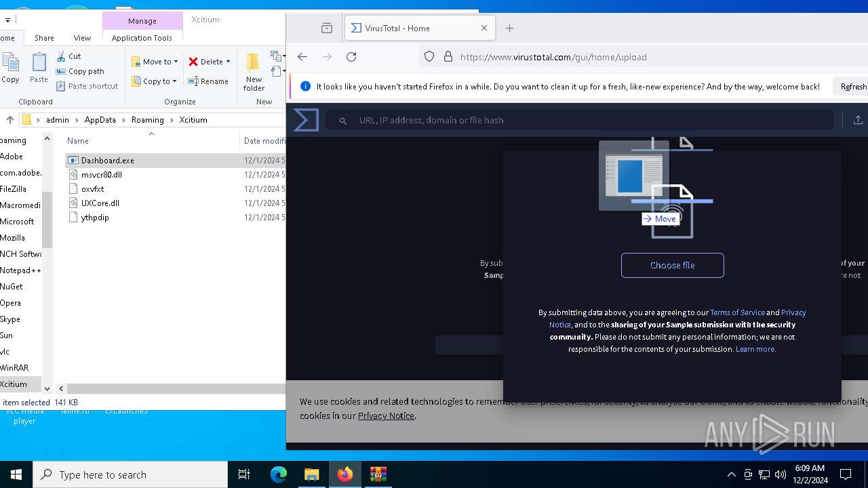
Task: Click the horizontal scrollbar left arrow
Action: click(x=61, y=388)
